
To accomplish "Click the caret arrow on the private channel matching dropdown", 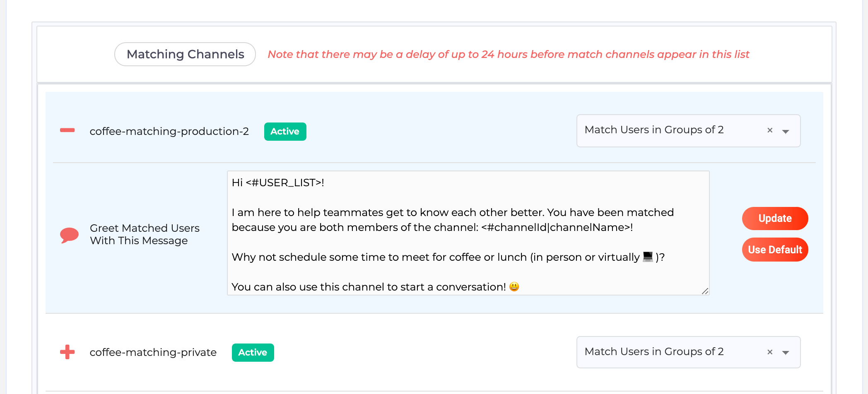I will [x=786, y=352].
